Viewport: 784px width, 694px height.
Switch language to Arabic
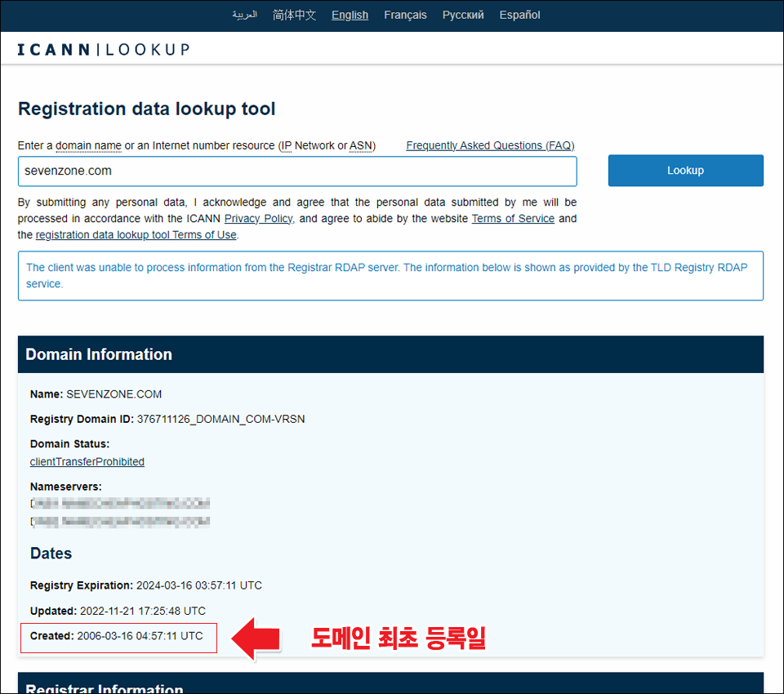tap(244, 15)
